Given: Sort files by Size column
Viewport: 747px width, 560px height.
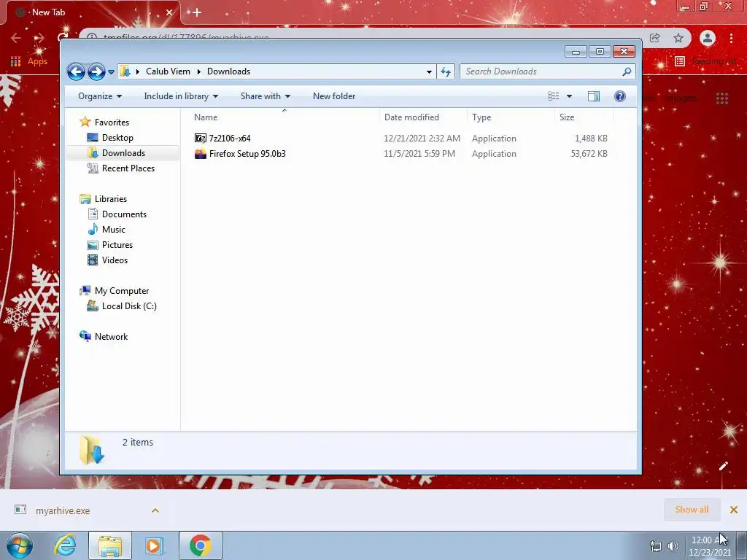Looking at the screenshot, I should tap(584, 117).
